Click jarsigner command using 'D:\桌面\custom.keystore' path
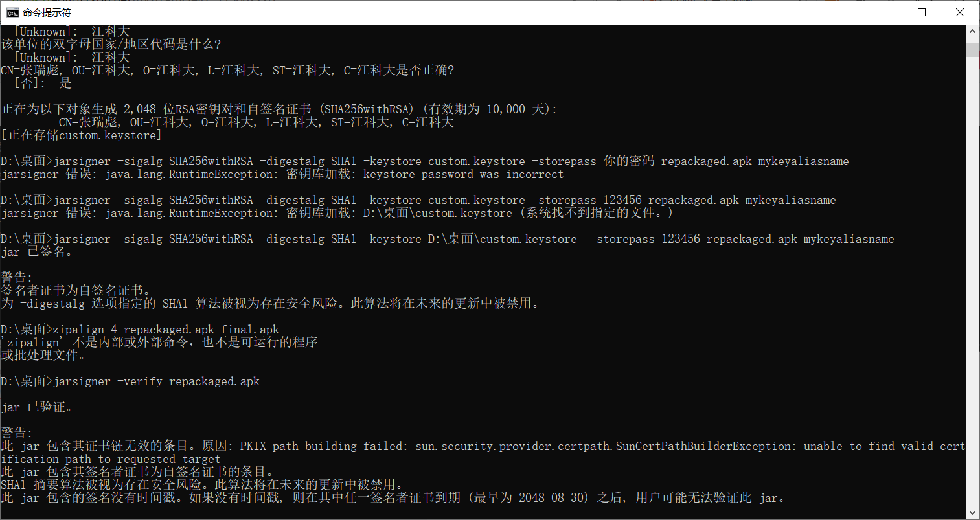 448,238
